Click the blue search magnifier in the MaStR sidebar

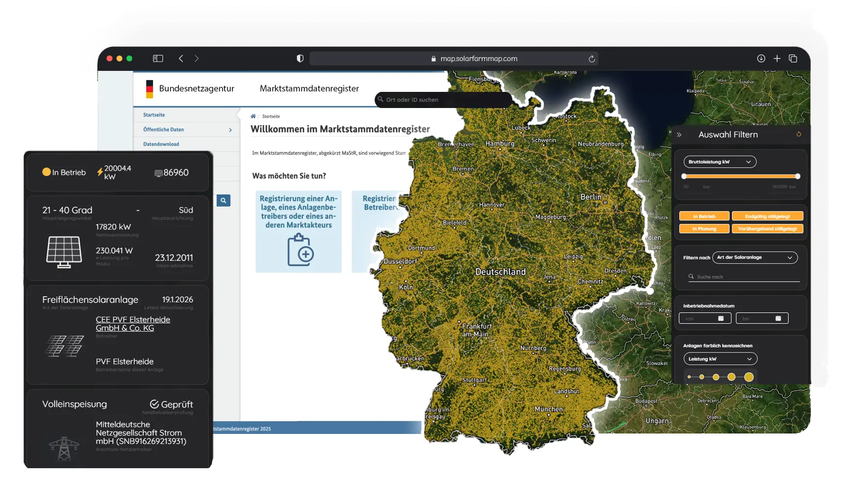point(223,200)
